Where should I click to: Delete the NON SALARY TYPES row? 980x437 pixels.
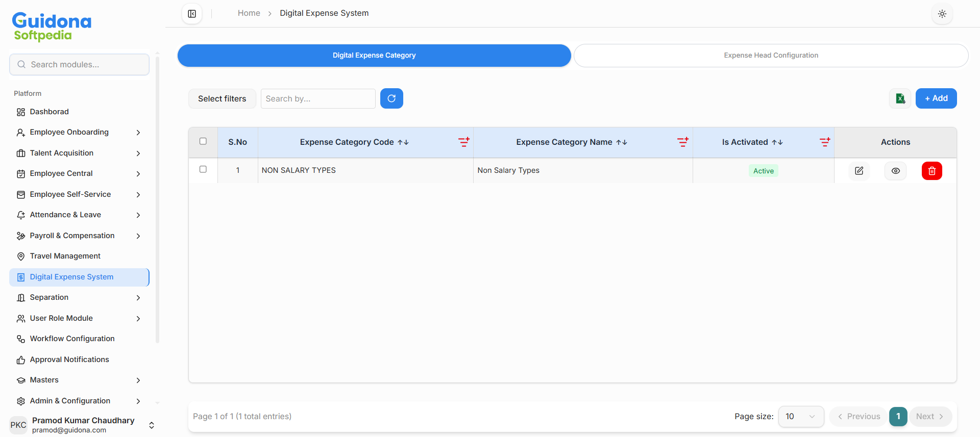coord(932,171)
